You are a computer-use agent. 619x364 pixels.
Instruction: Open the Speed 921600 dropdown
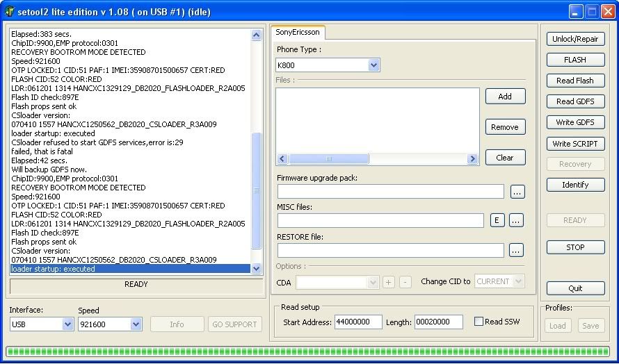136,324
